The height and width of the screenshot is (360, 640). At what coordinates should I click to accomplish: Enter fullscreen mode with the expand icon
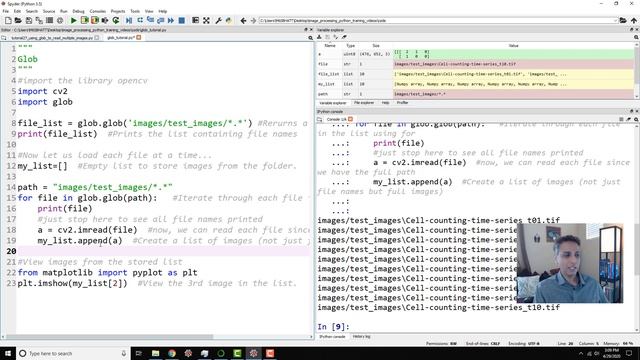207,20
